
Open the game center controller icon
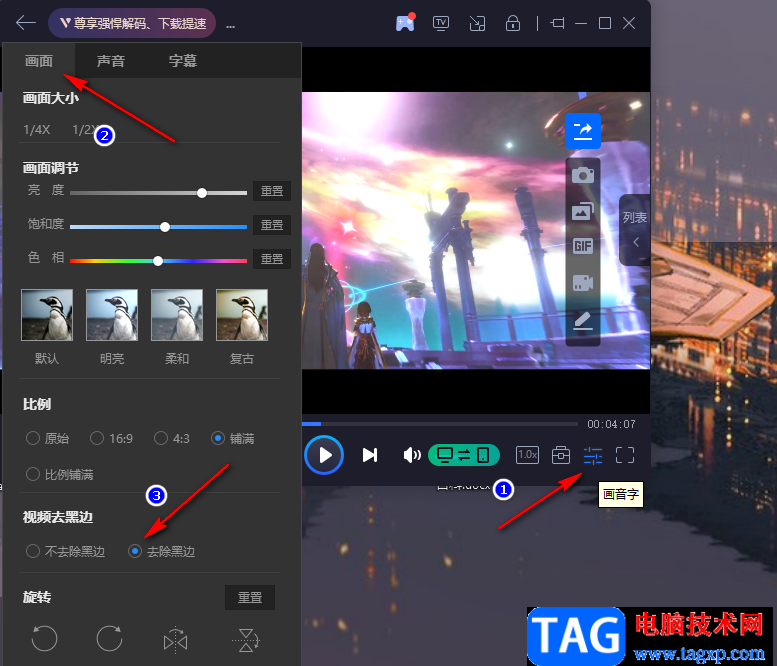pyautogui.click(x=405, y=23)
